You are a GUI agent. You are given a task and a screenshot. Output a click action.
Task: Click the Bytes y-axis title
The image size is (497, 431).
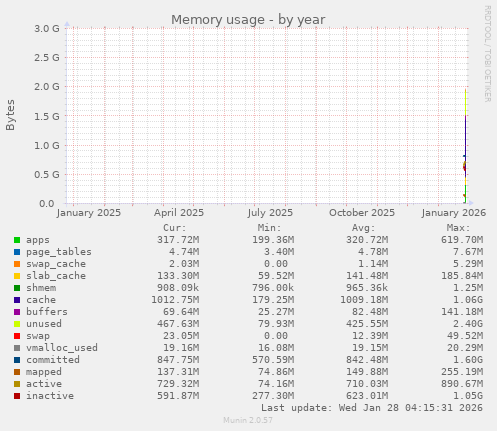coord(10,115)
